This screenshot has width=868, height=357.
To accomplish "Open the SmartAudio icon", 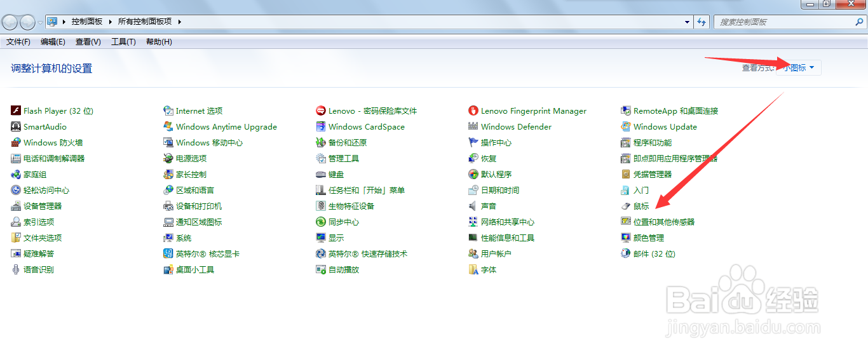I will [17, 126].
